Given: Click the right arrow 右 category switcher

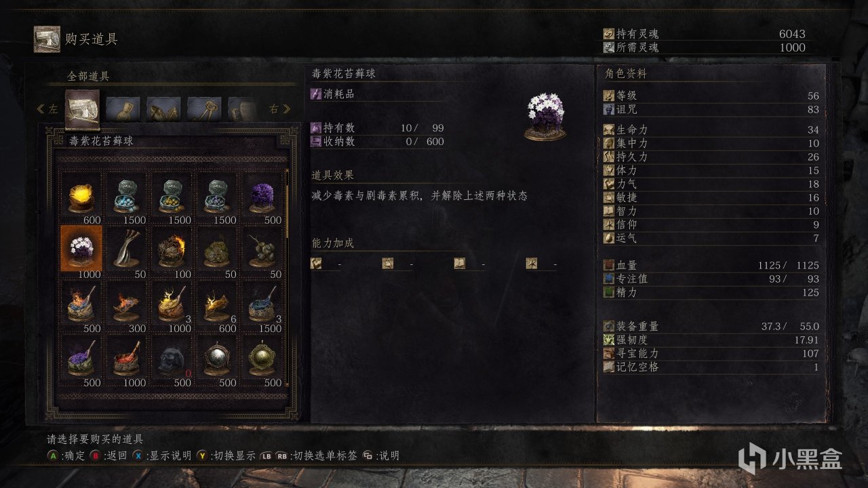Looking at the screenshot, I should click(279, 109).
